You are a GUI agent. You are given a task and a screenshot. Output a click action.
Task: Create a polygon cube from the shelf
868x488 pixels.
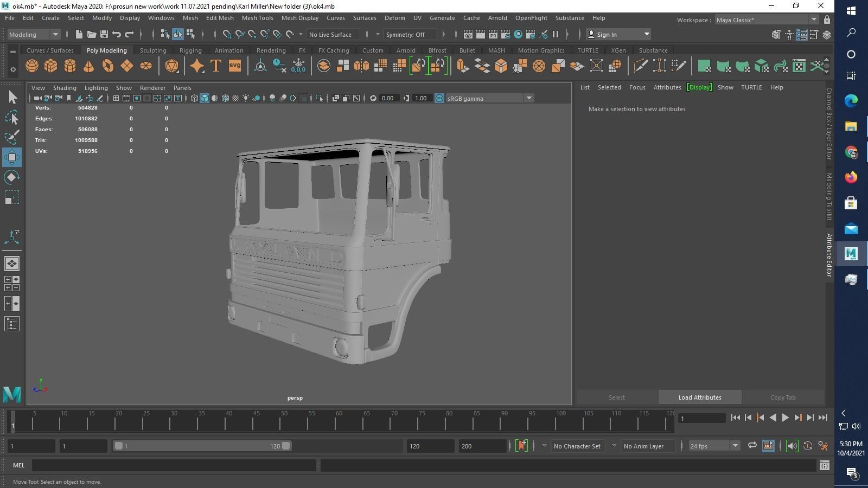point(51,66)
